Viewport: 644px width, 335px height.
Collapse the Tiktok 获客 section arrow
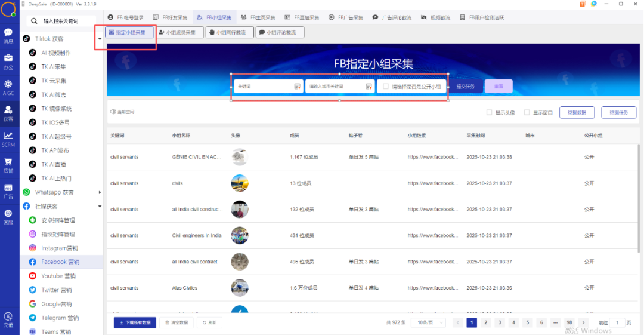[100, 39]
